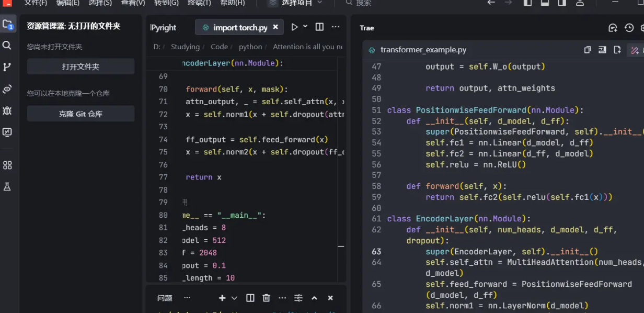
Task: Click the 'return x' code on line 77
Action: (x=203, y=177)
